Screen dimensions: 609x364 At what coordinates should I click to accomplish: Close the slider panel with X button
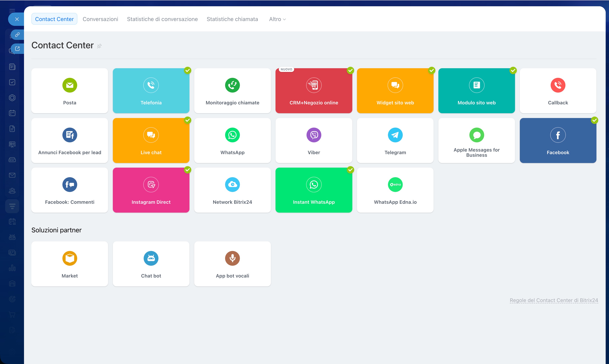17,19
